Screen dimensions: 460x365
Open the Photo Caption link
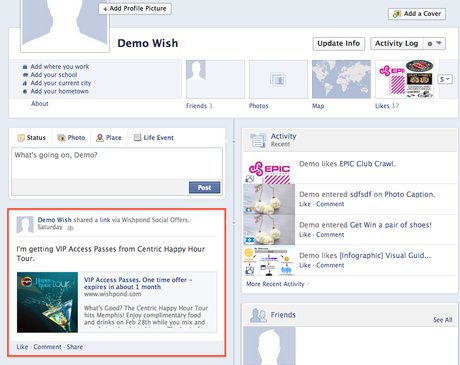409,194
